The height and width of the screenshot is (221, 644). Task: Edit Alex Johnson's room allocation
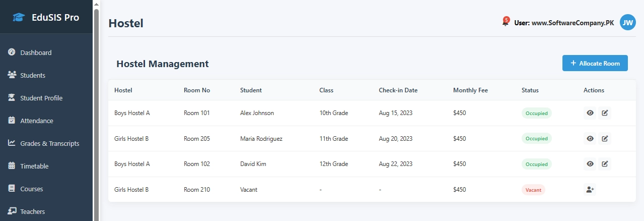coord(605,113)
